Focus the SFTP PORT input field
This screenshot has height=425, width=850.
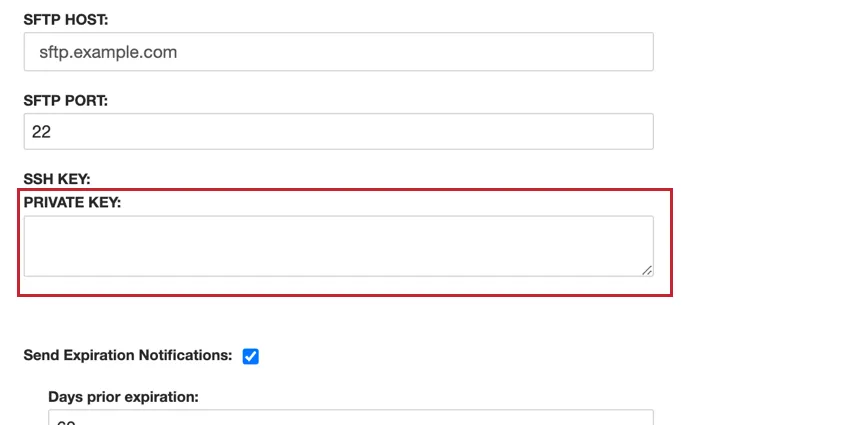[338, 131]
